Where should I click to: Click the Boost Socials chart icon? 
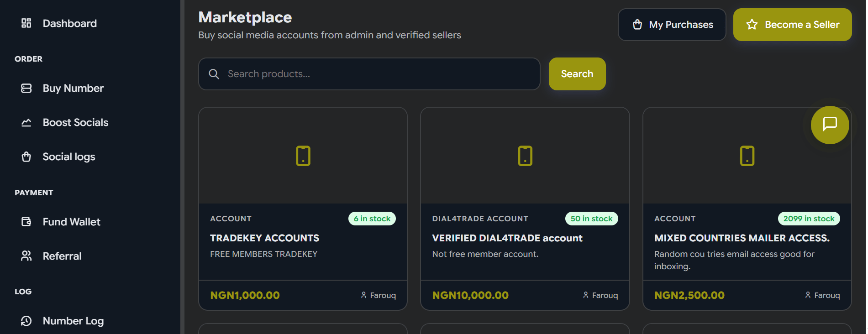[26, 122]
